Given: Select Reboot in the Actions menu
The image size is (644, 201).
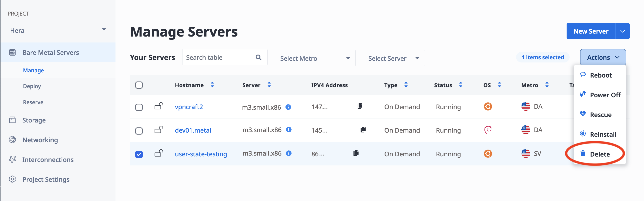Looking at the screenshot, I should (x=600, y=75).
